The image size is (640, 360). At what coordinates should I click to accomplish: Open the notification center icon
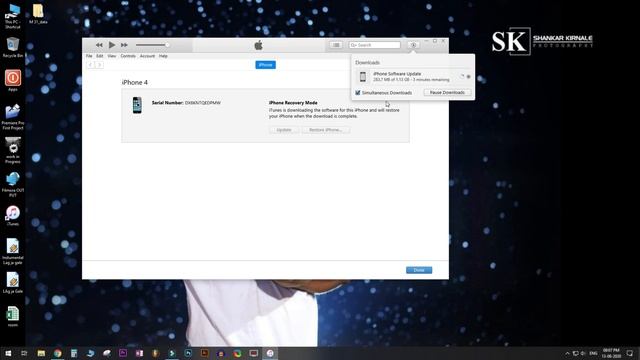[630, 353]
